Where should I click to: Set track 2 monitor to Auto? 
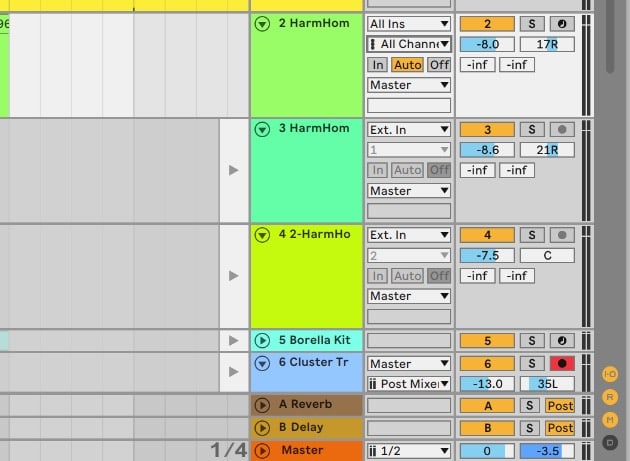[x=407, y=64]
